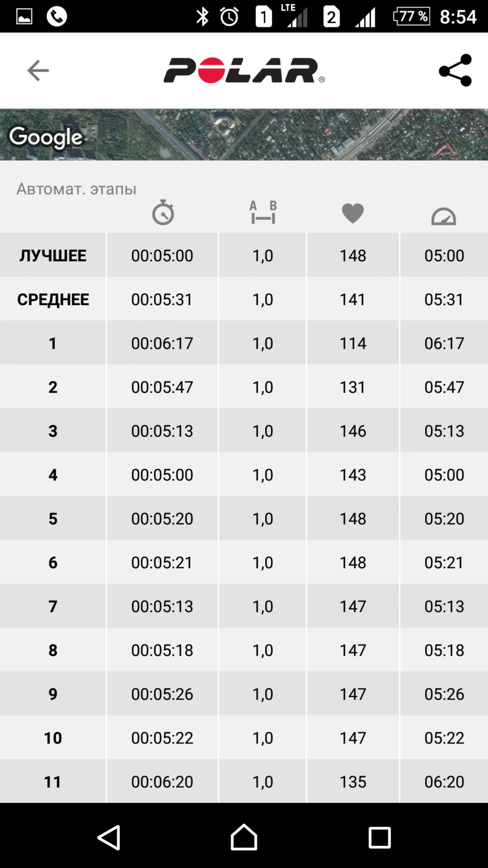Viewport: 488px width, 868px height.
Task: Select the СРЕДНЕЕ row label
Action: coord(53,299)
